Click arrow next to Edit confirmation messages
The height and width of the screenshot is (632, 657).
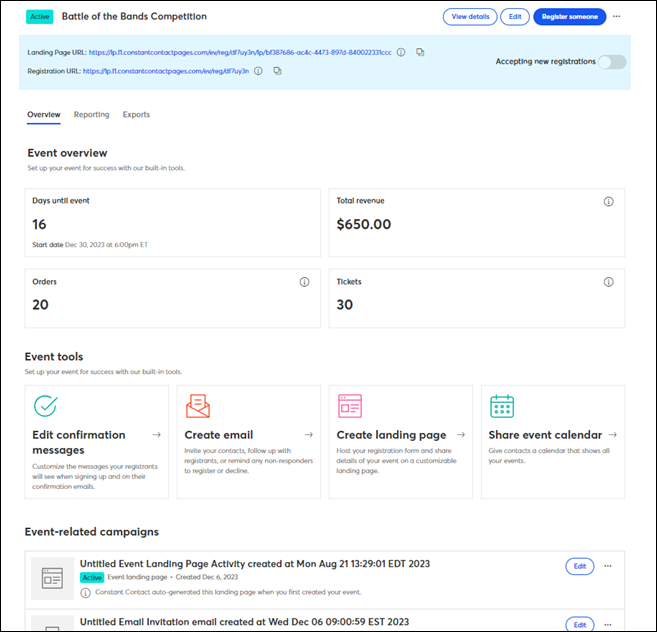coord(157,435)
